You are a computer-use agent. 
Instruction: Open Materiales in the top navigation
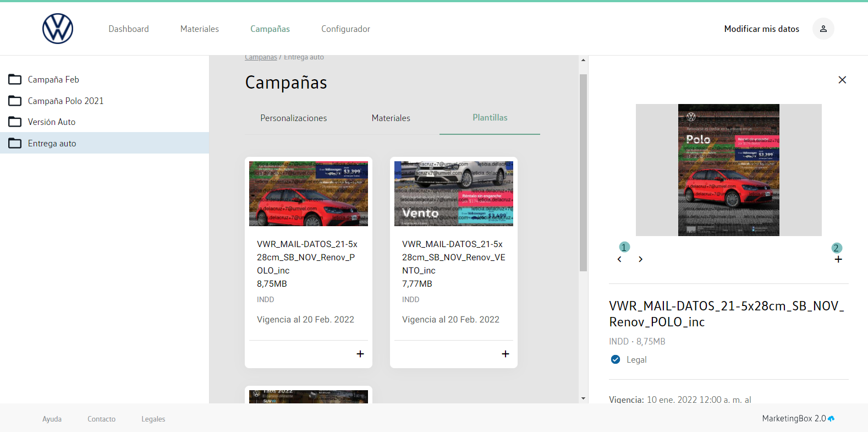click(200, 29)
